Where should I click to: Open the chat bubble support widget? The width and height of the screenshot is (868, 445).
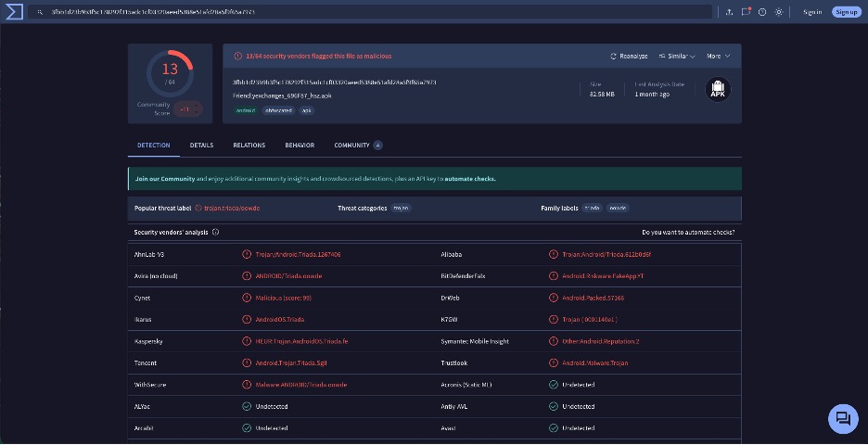pyautogui.click(x=843, y=419)
